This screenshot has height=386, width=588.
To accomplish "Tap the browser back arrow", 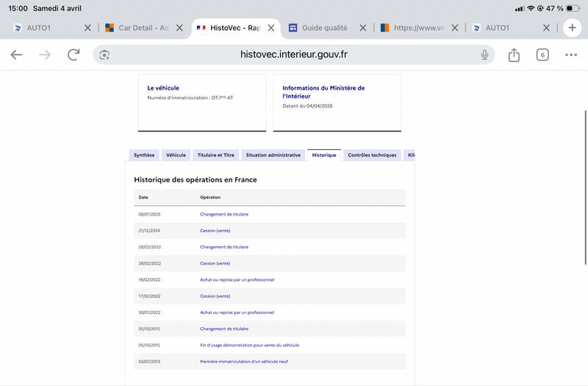I will click(16, 55).
